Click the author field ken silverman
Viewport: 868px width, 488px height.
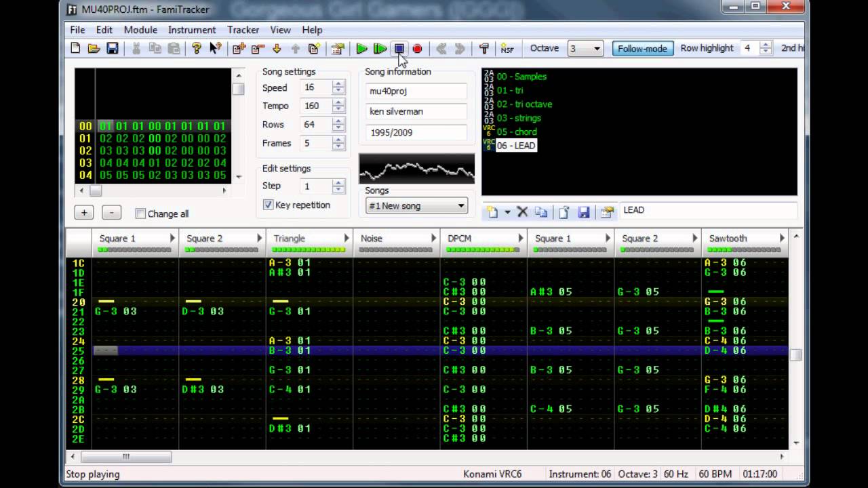click(x=416, y=111)
